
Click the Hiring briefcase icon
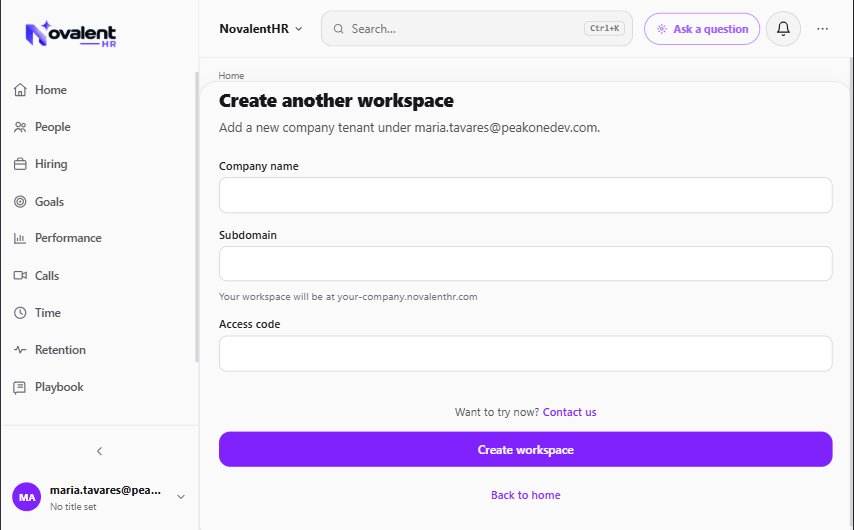20,164
